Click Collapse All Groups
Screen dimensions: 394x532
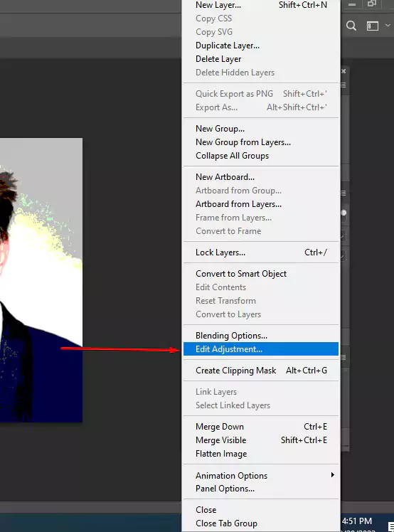pyautogui.click(x=261, y=156)
